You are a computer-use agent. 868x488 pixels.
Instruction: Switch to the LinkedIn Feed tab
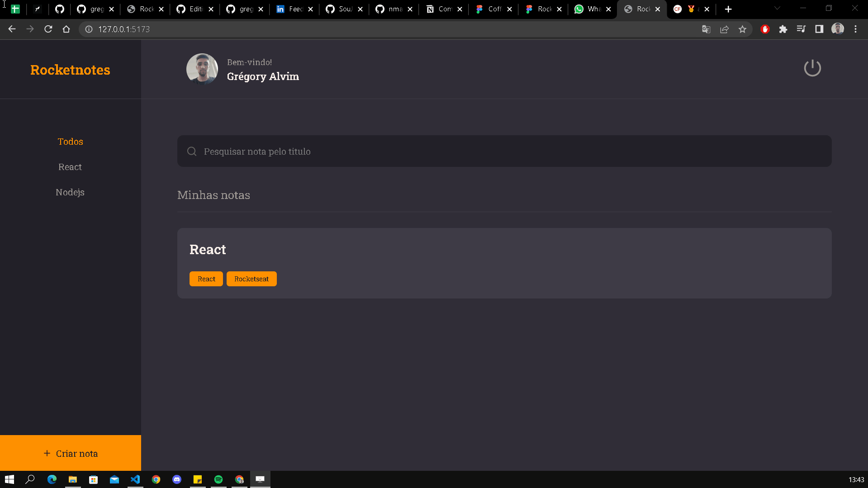click(292, 9)
